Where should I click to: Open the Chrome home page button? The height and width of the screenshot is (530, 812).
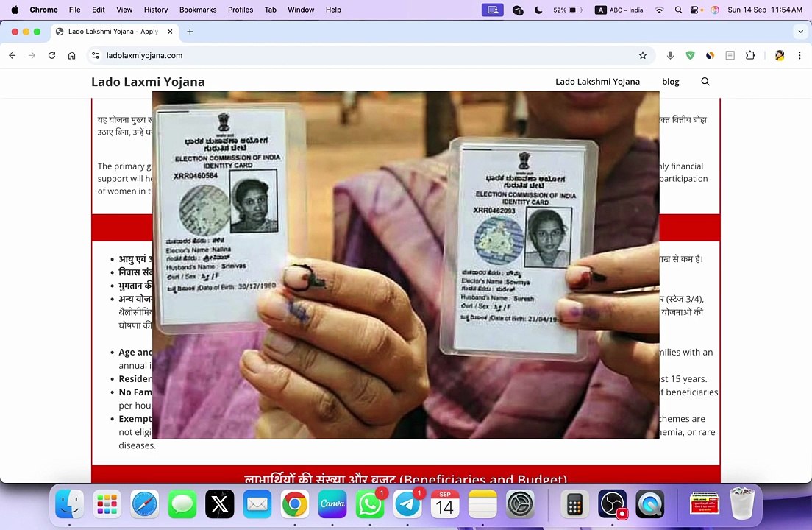pyautogui.click(x=72, y=55)
